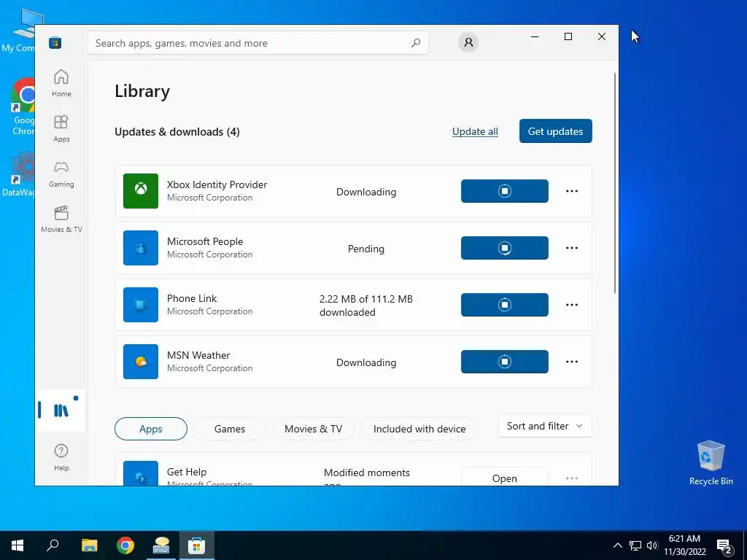This screenshot has height=560, width=747.
Task: Open the network status tray icon
Action: coord(635,545)
